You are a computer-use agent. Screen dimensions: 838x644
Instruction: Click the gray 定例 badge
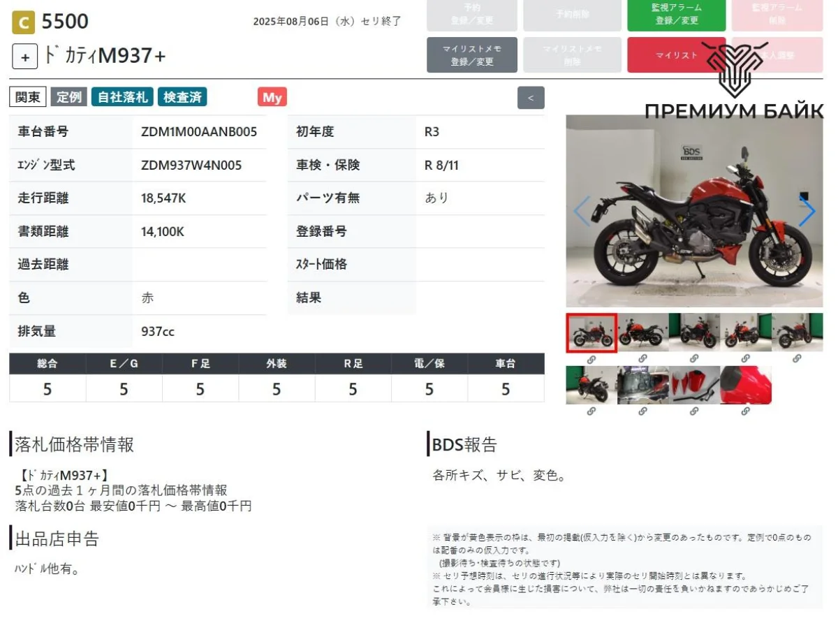(68, 97)
